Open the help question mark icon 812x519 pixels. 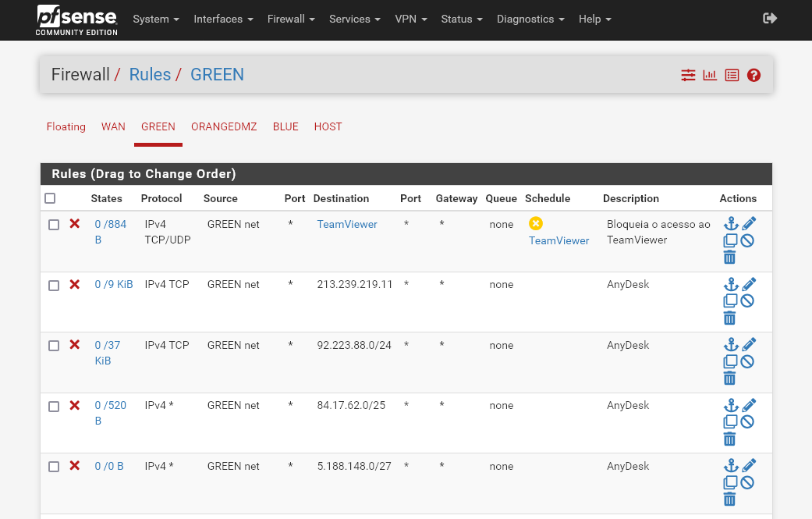coord(753,76)
